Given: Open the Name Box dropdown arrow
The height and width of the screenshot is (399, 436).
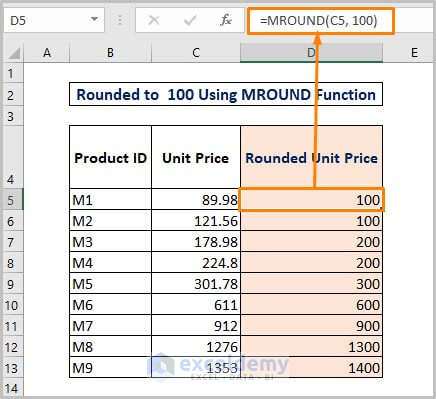Looking at the screenshot, I should [x=95, y=19].
